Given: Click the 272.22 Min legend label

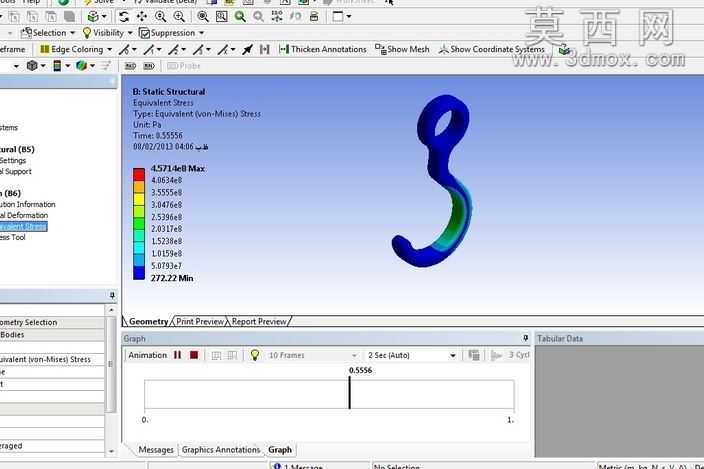Looking at the screenshot, I should click(172, 278).
